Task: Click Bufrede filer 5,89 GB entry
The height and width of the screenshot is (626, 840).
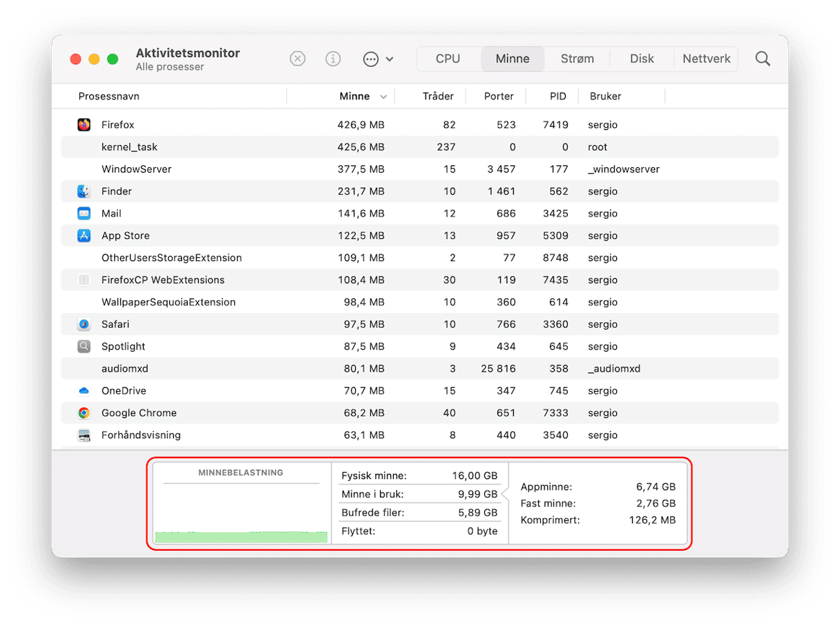Action: coord(419,513)
